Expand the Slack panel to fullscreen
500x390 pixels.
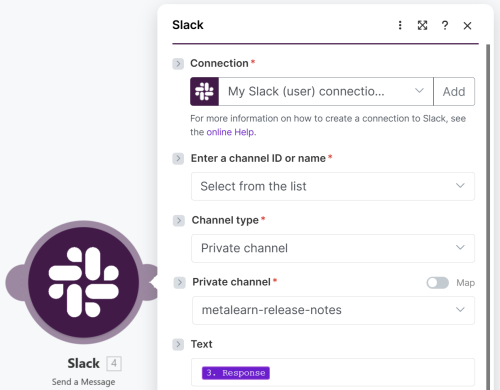click(422, 25)
